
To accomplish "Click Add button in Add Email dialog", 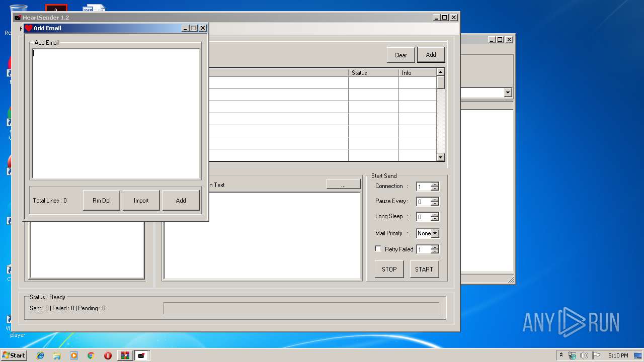I will 181,200.
